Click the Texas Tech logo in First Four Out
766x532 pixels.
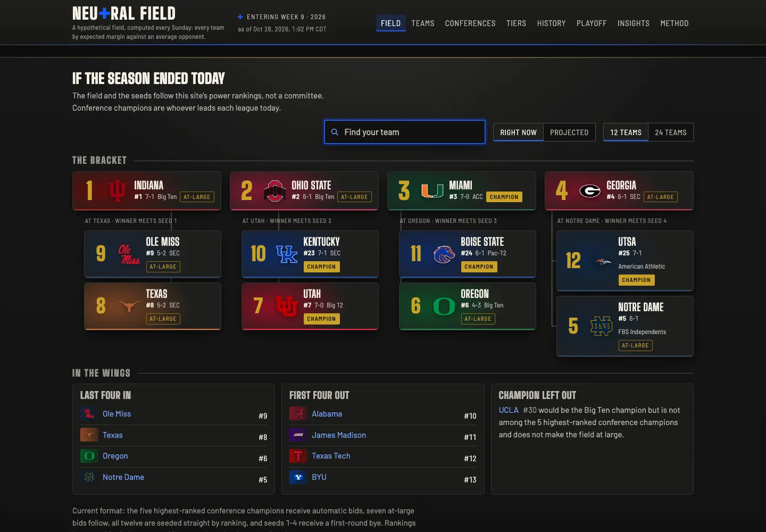[x=298, y=456]
